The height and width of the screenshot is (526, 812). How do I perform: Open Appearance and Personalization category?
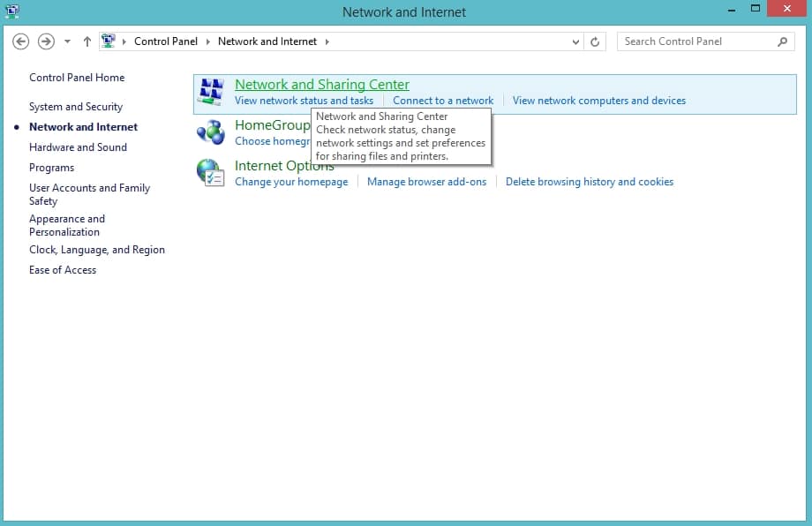point(67,225)
